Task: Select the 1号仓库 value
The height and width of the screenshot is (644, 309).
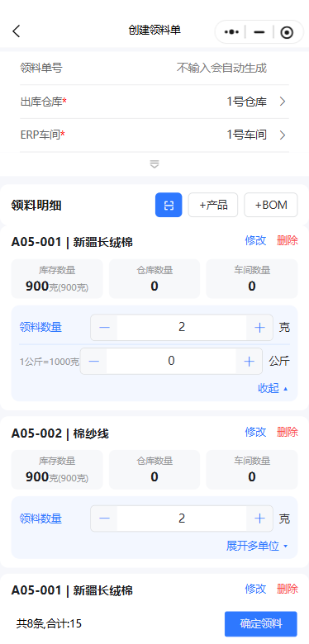Action: 246,102
